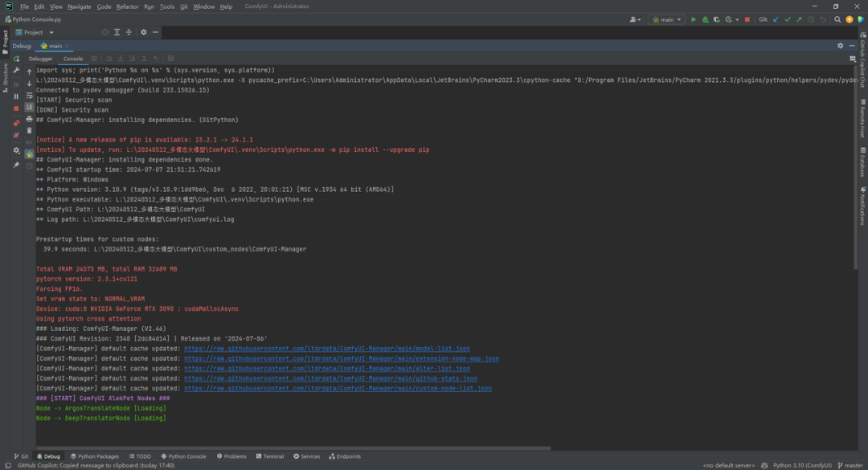Open alter-list.json cache URL
868x470 pixels.
click(327, 369)
